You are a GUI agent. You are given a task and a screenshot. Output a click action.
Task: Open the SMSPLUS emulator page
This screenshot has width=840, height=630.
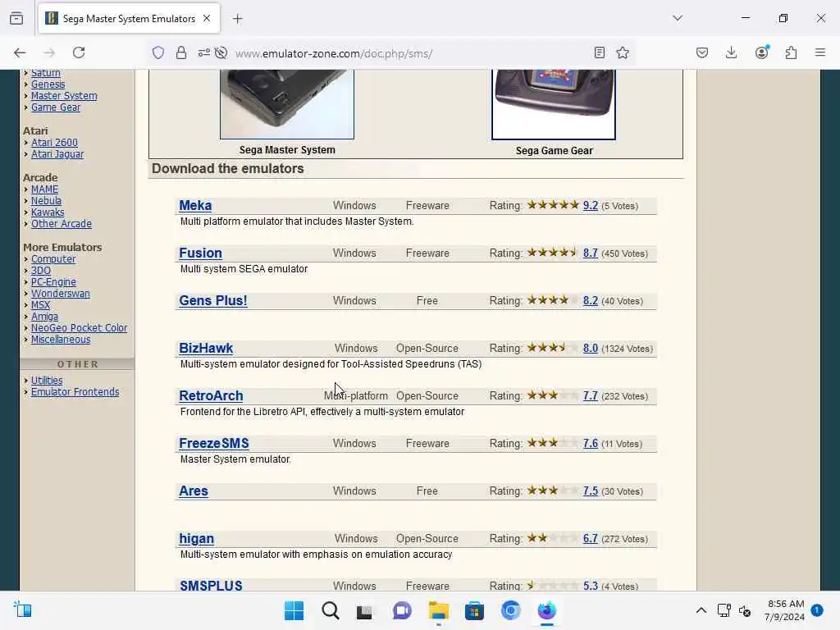[211, 586]
